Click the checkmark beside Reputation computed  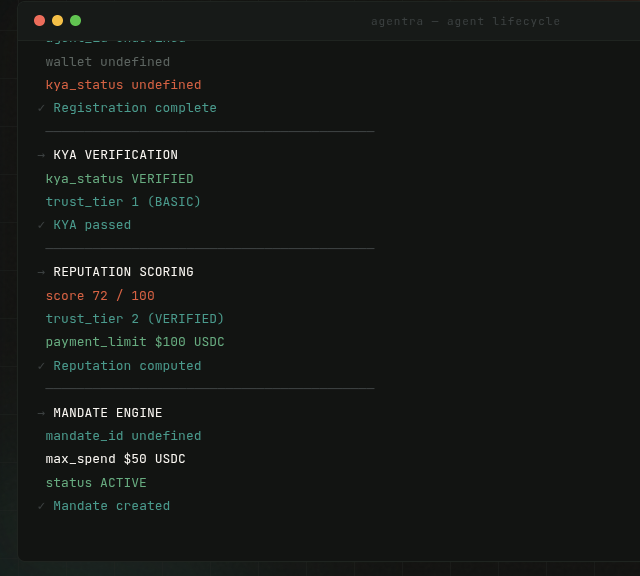coord(41,366)
